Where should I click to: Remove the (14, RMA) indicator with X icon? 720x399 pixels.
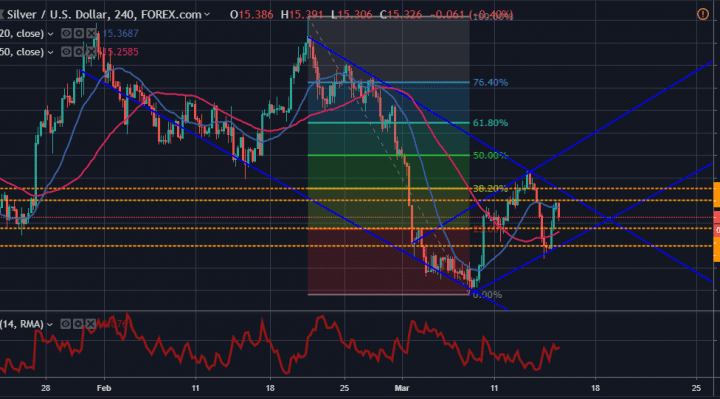coord(91,324)
